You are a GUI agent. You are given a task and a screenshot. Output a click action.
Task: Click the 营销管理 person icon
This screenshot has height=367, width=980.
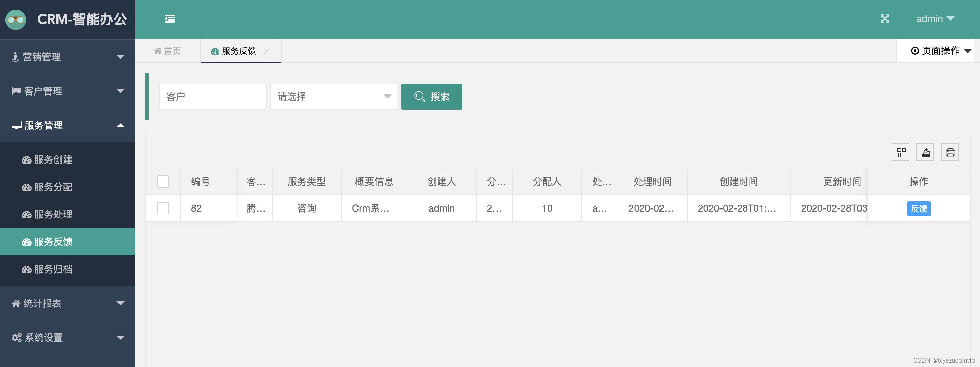(15, 57)
